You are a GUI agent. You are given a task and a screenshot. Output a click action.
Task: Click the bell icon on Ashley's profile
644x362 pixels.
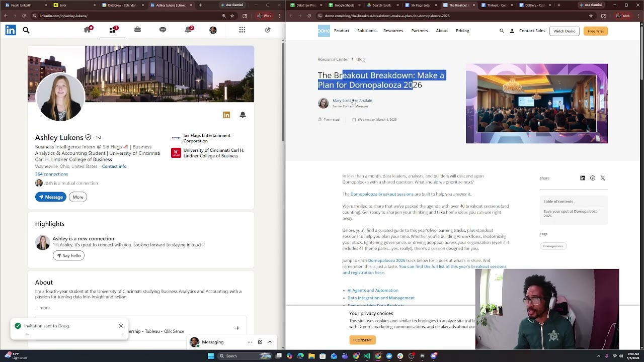[243, 115]
